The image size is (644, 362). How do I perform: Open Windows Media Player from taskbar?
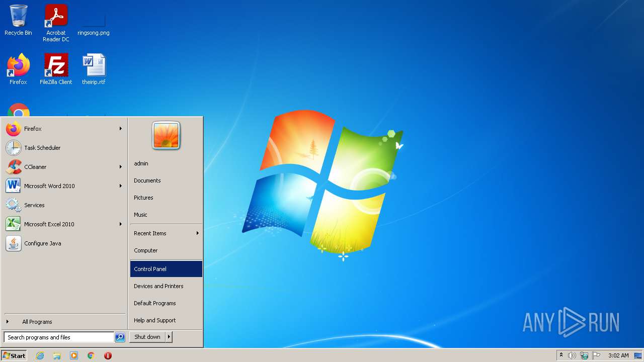(x=74, y=355)
